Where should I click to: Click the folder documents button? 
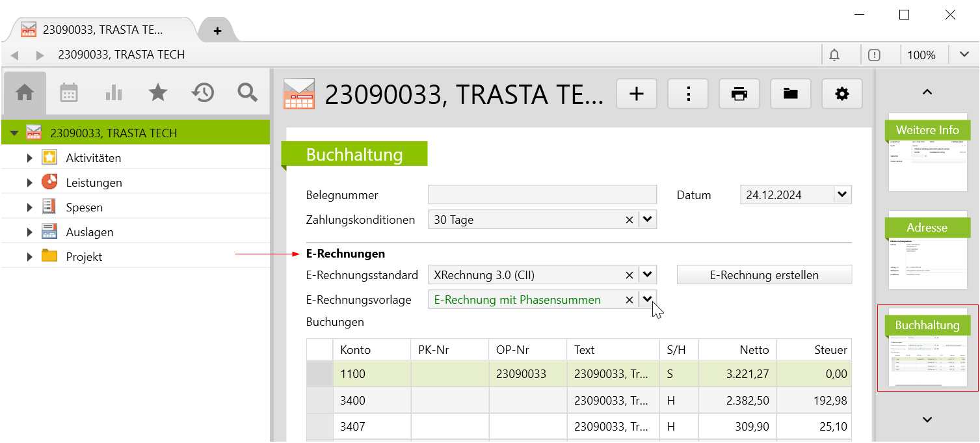[x=790, y=94]
